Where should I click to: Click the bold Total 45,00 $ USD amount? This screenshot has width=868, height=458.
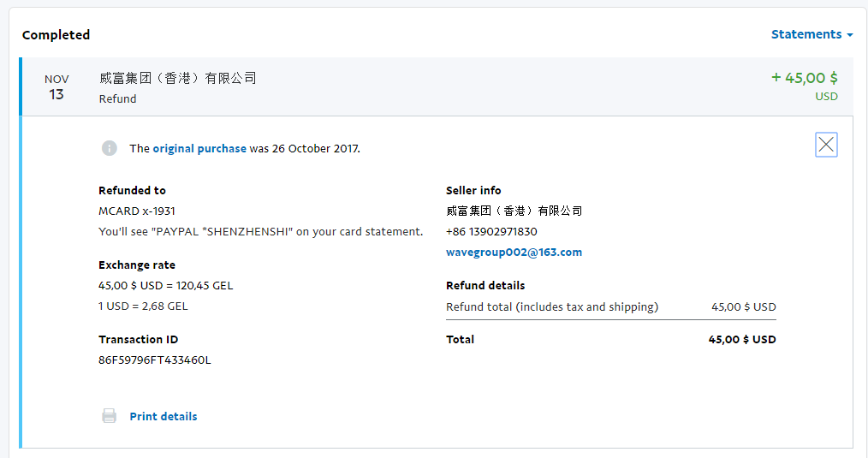[741, 340]
